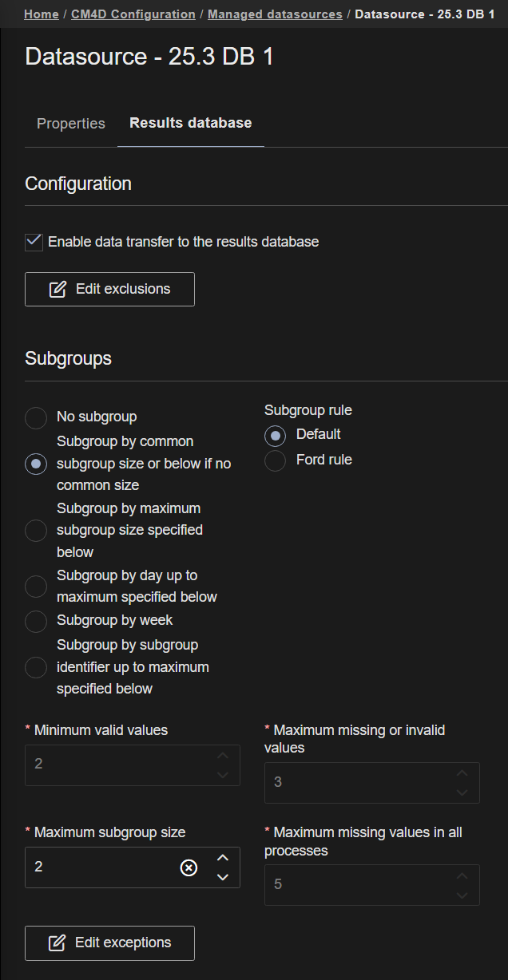Open the Results database tab
The width and height of the screenshot is (508, 980).
[190, 123]
